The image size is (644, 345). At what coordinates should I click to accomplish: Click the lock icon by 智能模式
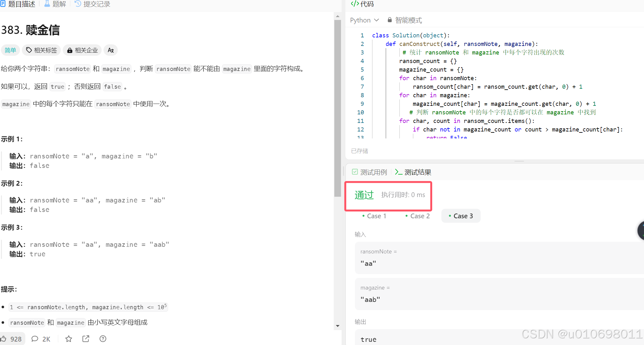coord(390,20)
